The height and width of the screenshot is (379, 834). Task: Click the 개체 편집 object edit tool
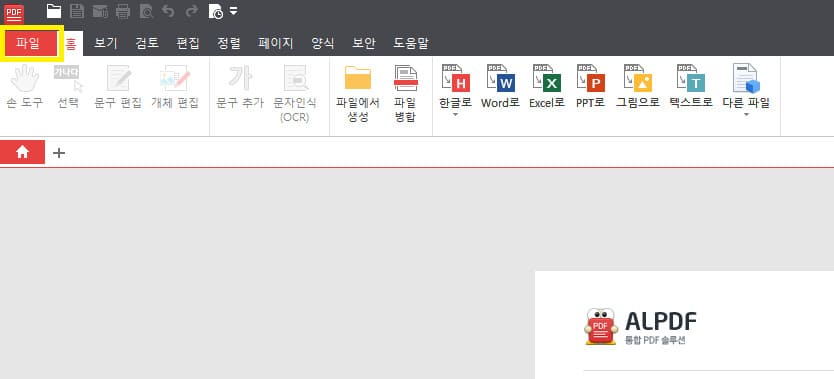[175, 87]
